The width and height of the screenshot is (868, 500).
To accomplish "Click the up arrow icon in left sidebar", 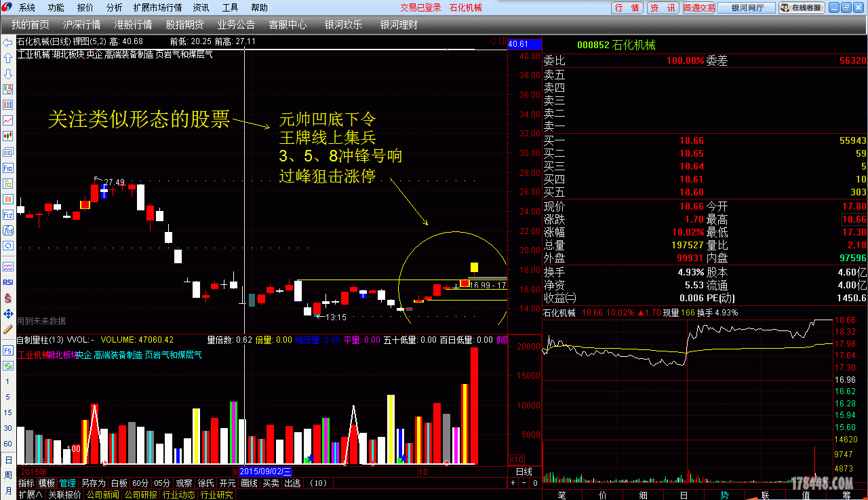I will [8, 58].
